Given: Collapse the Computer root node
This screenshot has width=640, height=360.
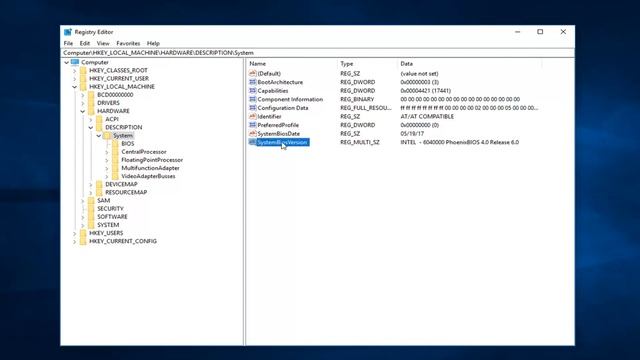Looking at the screenshot, I should click(x=67, y=62).
